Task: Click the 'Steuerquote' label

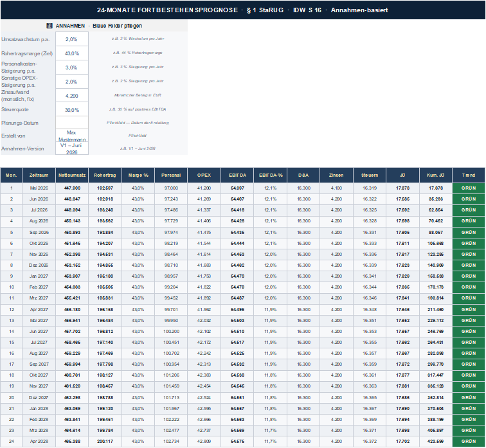Action: (x=15, y=109)
